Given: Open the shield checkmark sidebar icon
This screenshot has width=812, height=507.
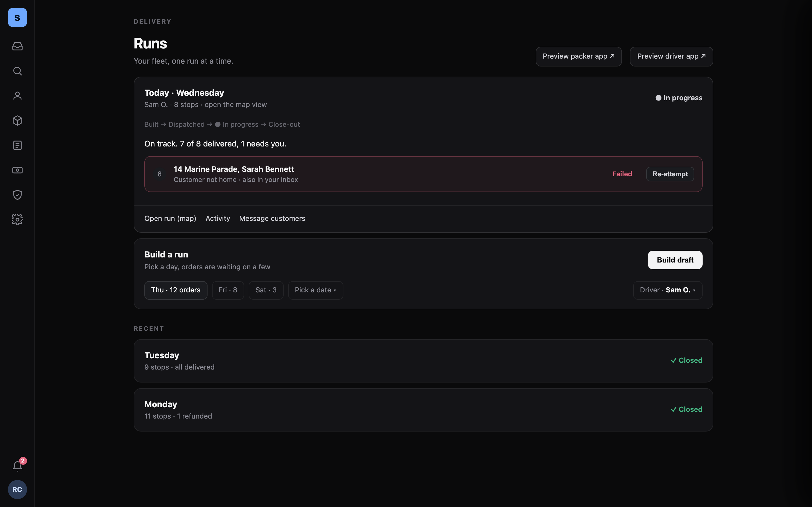Looking at the screenshot, I should [17, 195].
